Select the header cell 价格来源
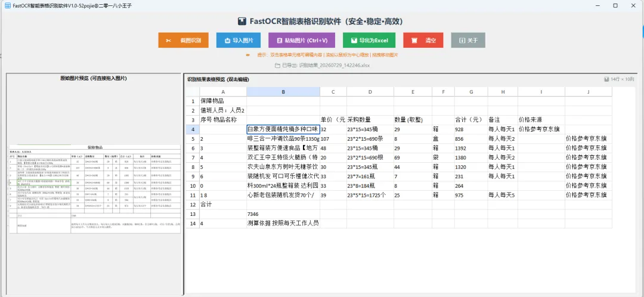The height and width of the screenshot is (297, 644). 541,120
